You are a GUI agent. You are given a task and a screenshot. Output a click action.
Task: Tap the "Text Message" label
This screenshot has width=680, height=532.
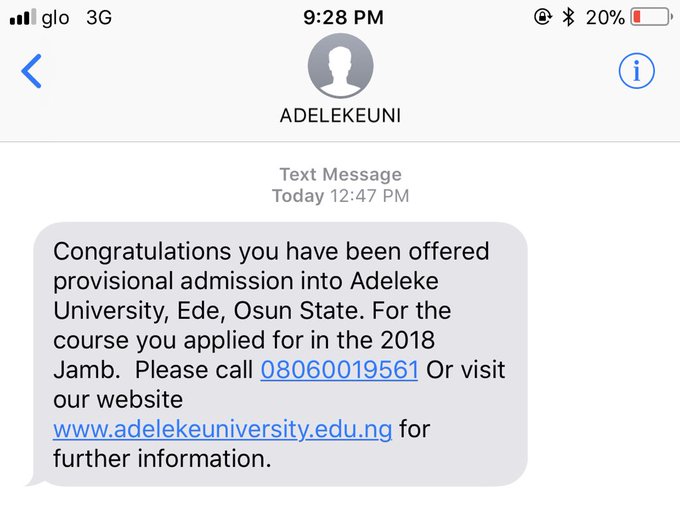click(340, 174)
